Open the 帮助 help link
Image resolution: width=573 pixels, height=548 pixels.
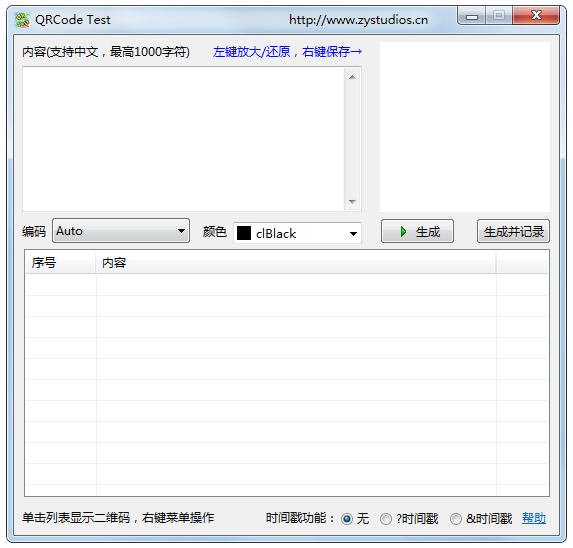pos(534,518)
